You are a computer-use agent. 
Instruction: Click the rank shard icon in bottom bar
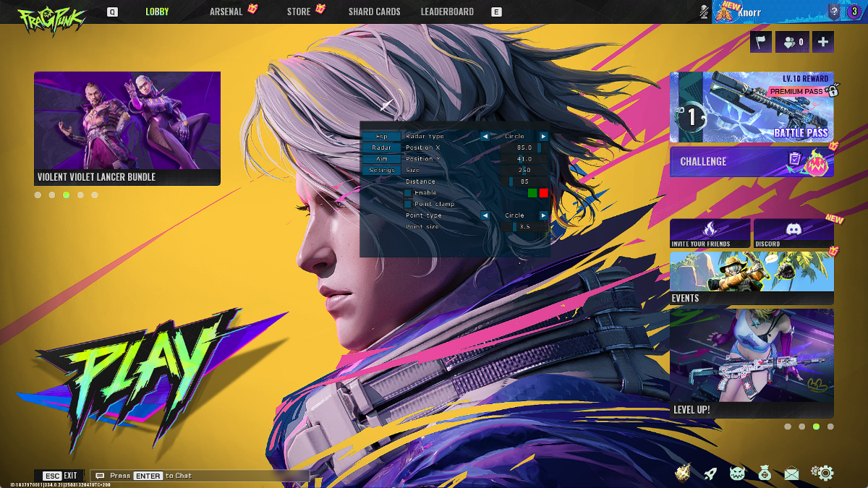click(x=682, y=473)
